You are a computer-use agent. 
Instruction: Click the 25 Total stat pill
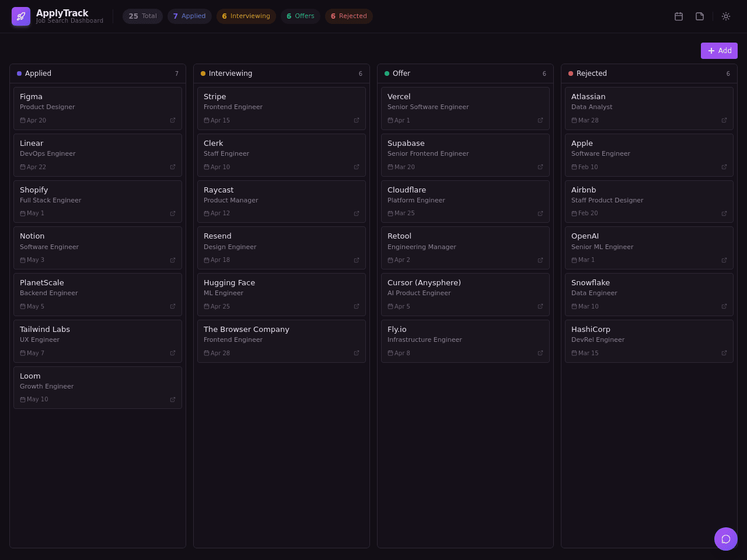[x=142, y=16]
